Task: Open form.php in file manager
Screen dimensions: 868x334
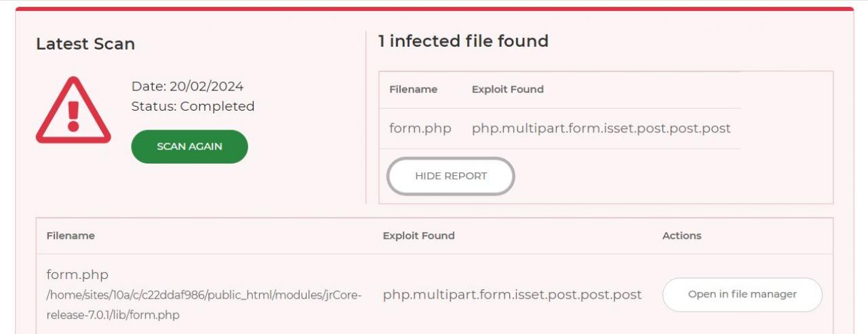Action: (x=742, y=295)
